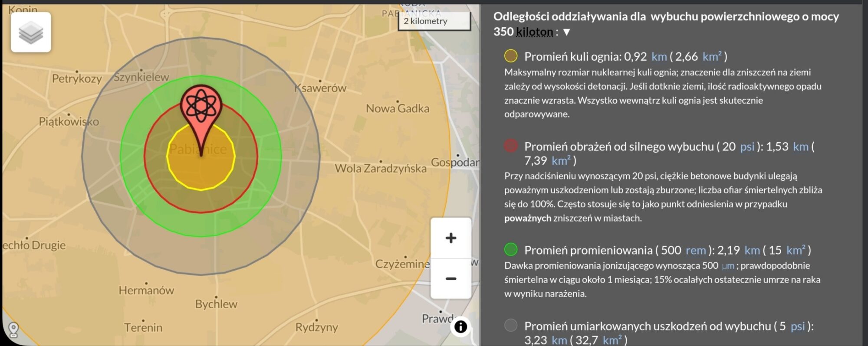Open the map layers selector icon
The width and height of the screenshot is (868, 346).
pos(31,32)
